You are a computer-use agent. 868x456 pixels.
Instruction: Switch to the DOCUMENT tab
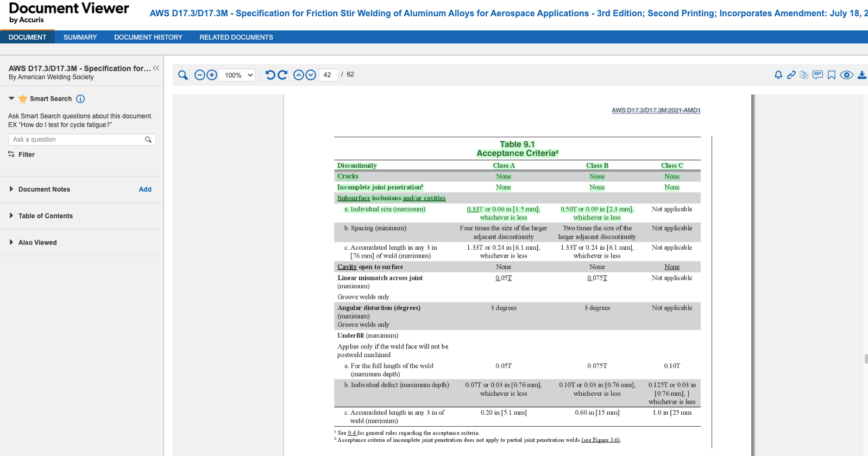point(27,37)
